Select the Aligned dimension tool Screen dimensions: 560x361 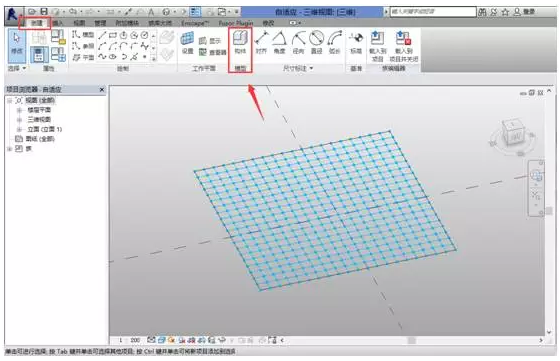click(261, 42)
